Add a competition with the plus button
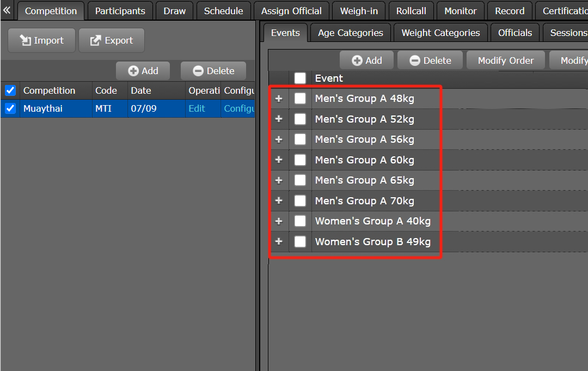The width and height of the screenshot is (588, 371). [143, 71]
